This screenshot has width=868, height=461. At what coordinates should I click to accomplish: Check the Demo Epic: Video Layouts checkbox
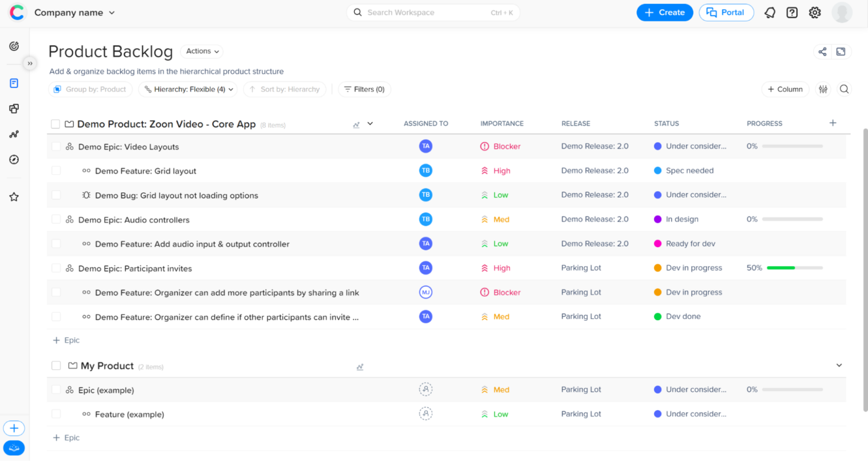[56, 146]
